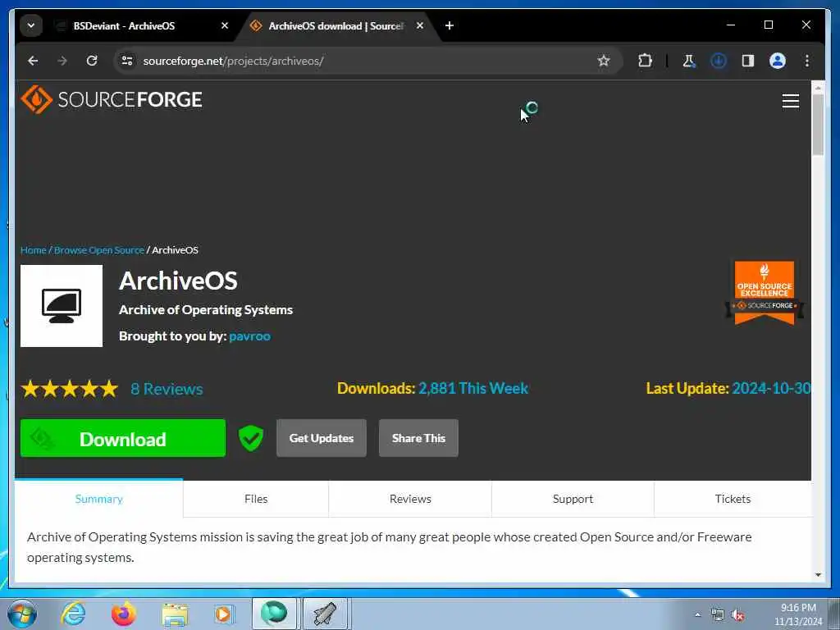Click the scrollbar down arrow
The width and height of the screenshot is (840, 630).
tap(818, 575)
